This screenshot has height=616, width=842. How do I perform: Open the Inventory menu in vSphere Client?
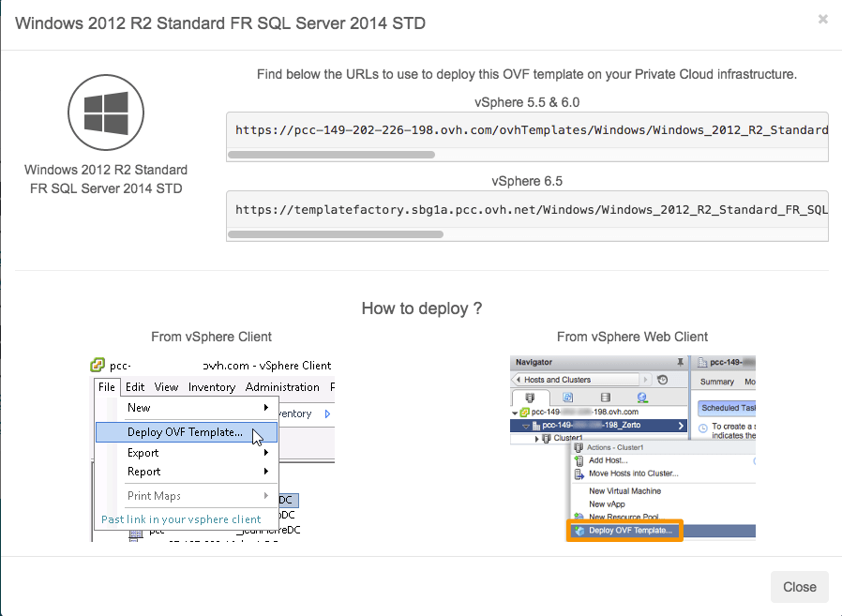point(212,386)
